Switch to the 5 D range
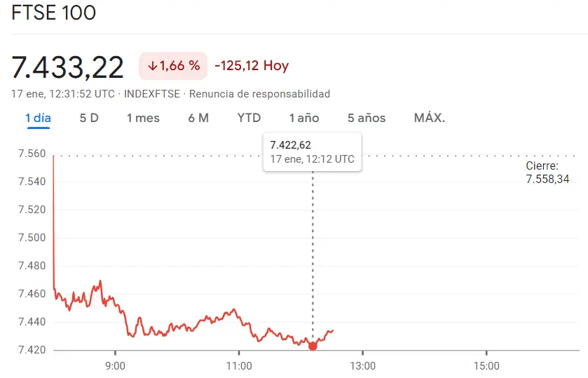 coord(89,118)
